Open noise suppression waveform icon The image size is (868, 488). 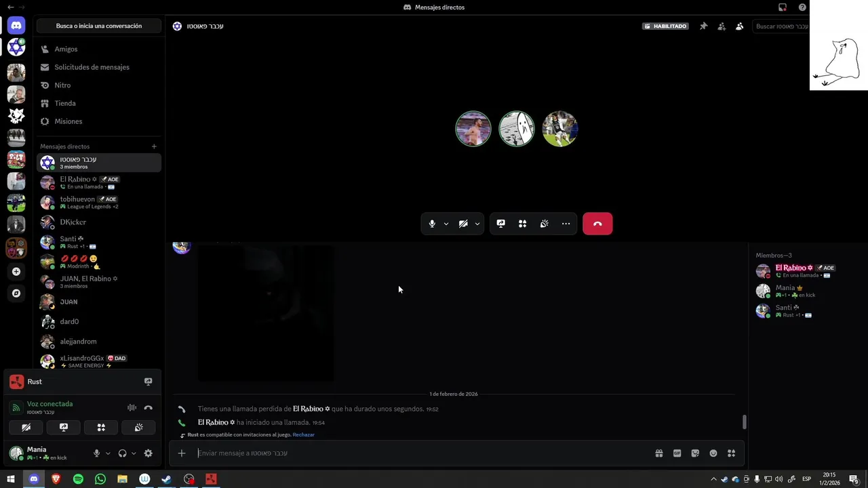132,407
